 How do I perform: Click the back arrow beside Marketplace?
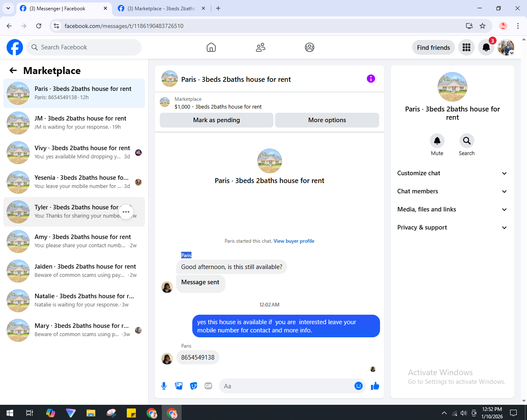(x=13, y=70)
